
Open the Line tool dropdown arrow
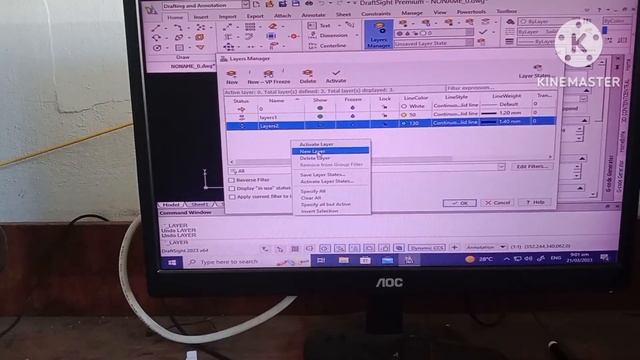[166, 29]
